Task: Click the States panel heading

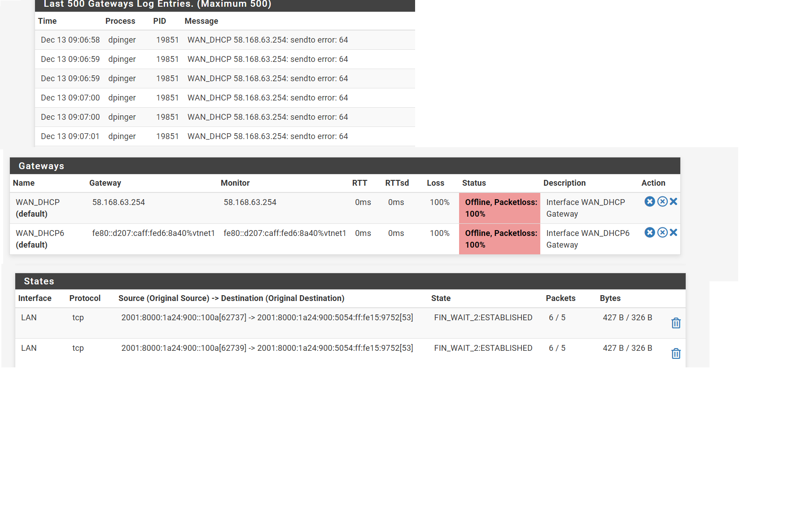Action: pos(39,281)
